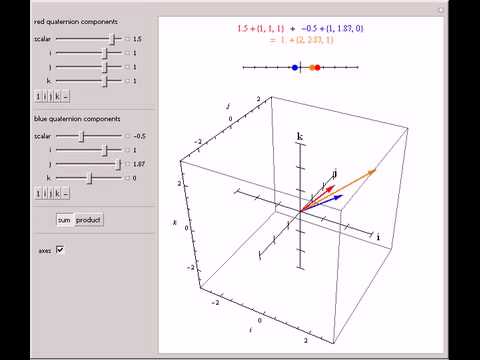Click the plus icon at window top-right

pos(441,10)
